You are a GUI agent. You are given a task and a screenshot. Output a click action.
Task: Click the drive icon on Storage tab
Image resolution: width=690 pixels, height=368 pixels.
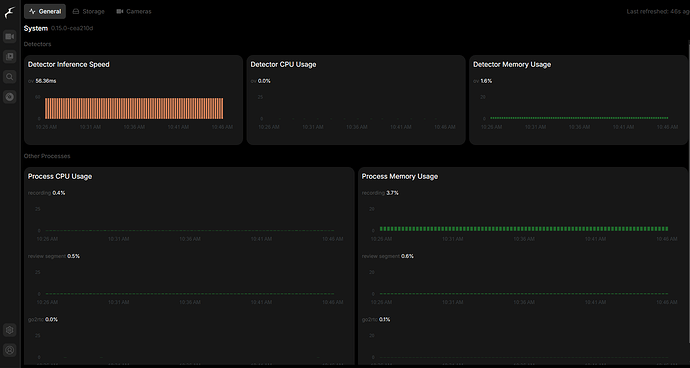(x=76, y=11)
